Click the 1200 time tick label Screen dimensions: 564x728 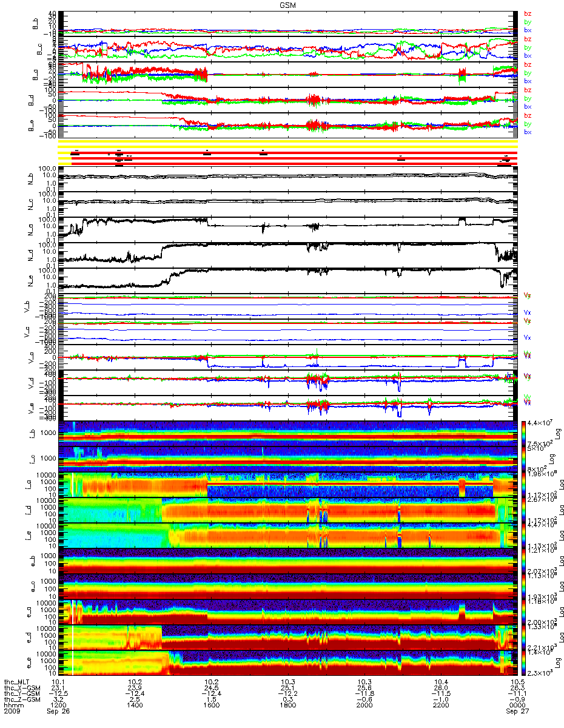58,706
